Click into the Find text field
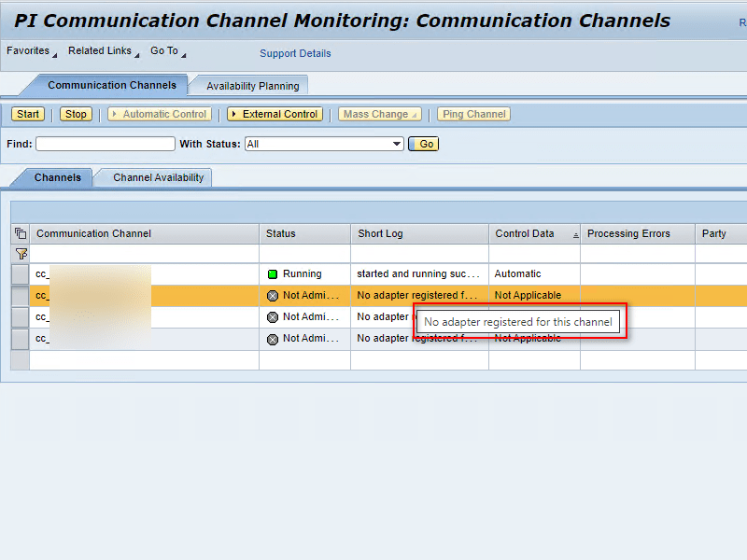Image resolution: width=747 pixels, height=560 pixels. tap(105, 144)
